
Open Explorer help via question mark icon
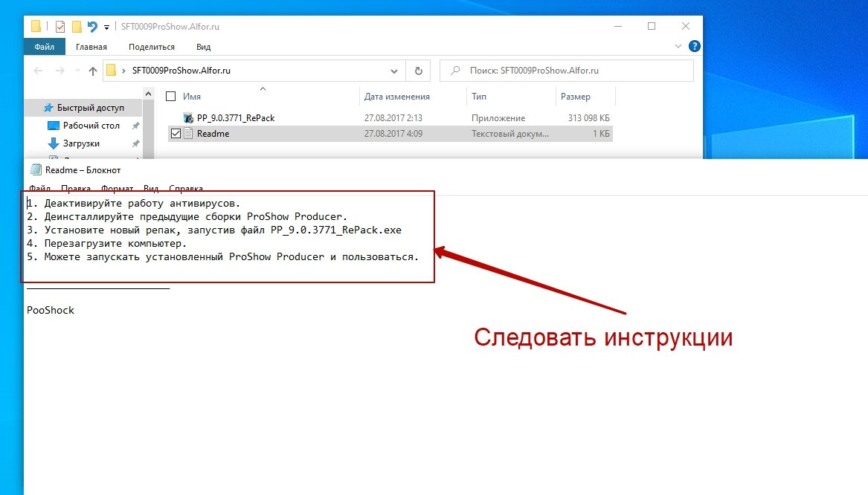(x=694, y=47)
